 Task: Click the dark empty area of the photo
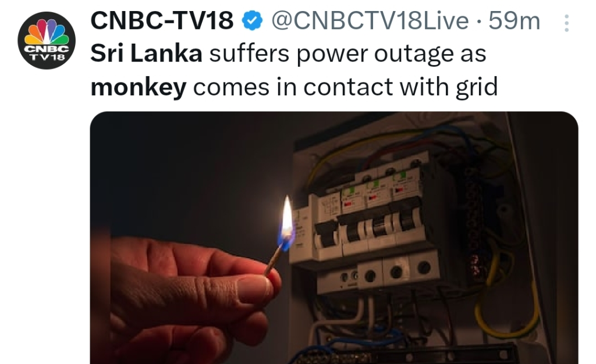[x=186, y=174]
